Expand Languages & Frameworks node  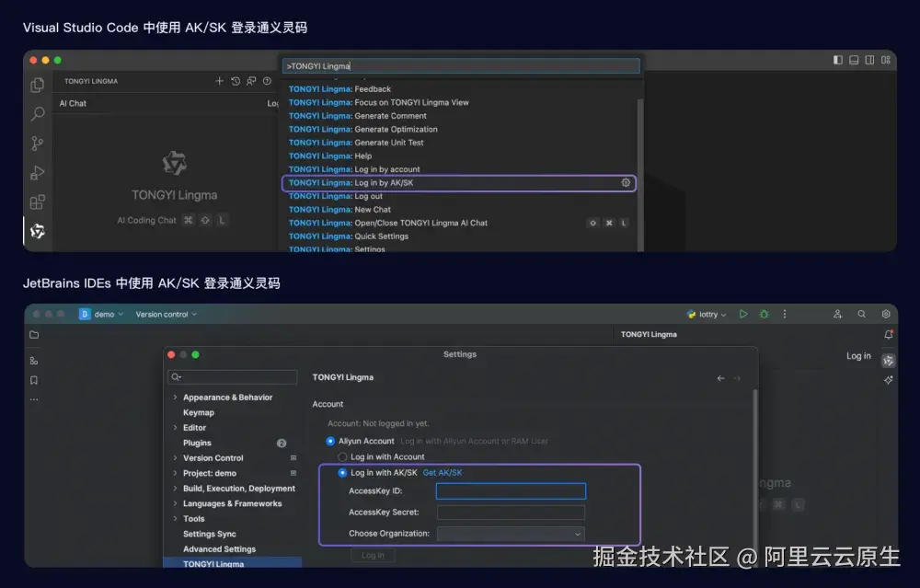tap(175, 503)
